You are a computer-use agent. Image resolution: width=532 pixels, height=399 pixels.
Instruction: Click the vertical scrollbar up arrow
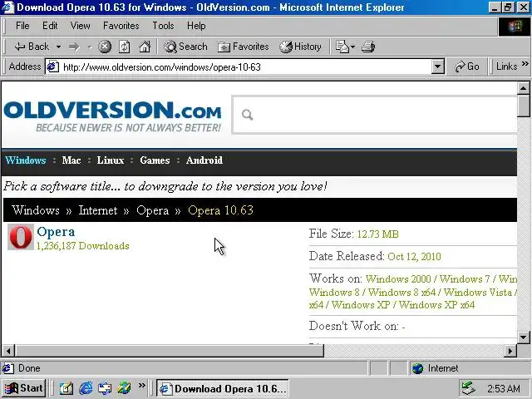click(x=524, y=88)
